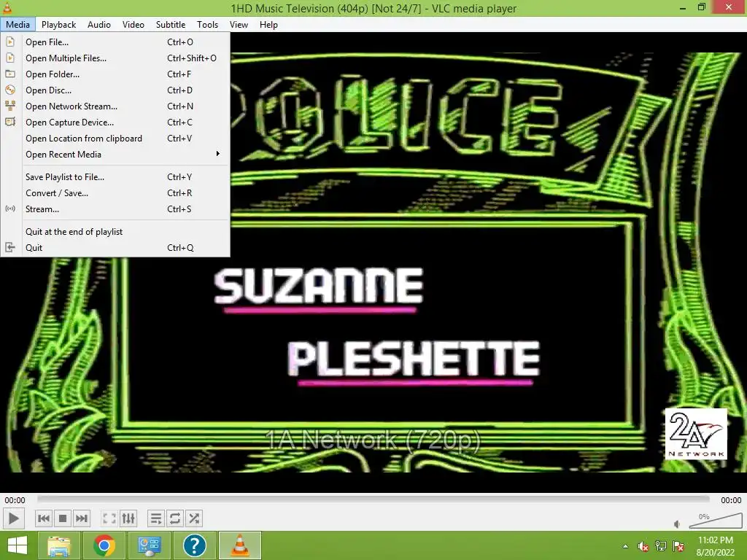
Task: Open File Explorer from taskbar
Action: click(x=59, y=545)
